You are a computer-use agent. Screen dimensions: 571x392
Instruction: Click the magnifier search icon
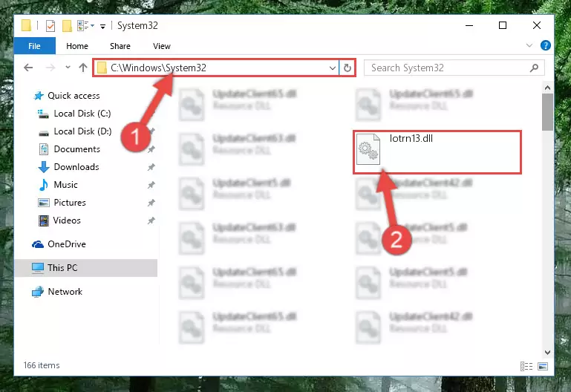pyautogui.click(x=534, y=68)
